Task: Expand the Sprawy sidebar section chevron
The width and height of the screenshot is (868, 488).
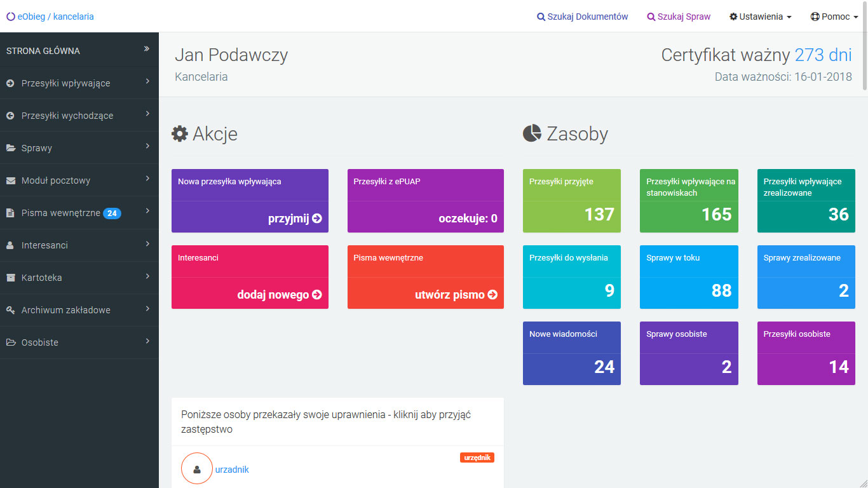Action: (x=147, y=146)
